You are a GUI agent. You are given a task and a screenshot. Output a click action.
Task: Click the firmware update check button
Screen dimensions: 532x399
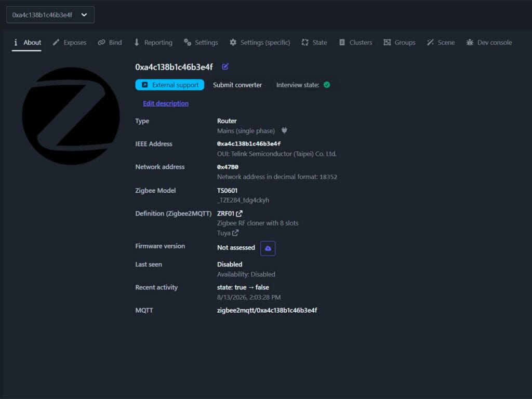268,248
